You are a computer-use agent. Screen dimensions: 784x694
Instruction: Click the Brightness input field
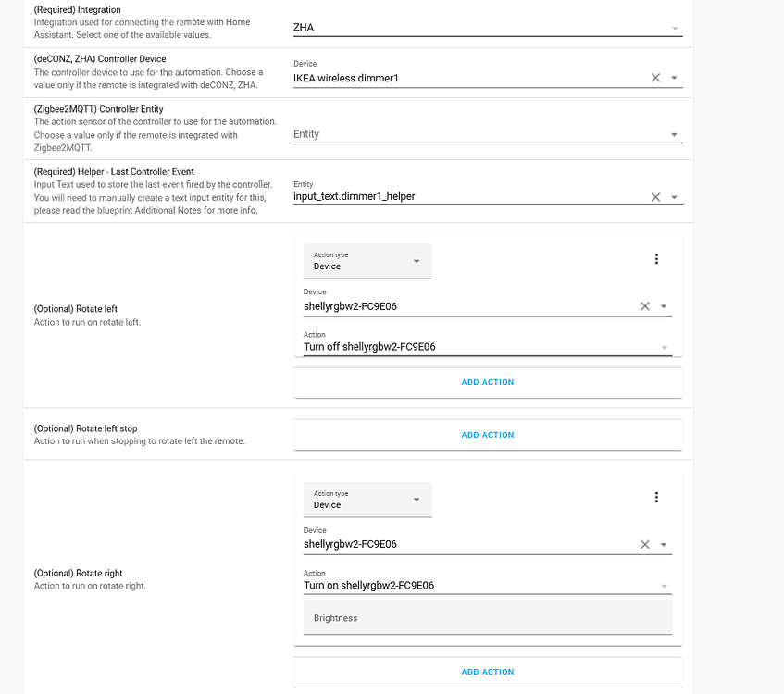pyautogui.click(x=487, y=618)
